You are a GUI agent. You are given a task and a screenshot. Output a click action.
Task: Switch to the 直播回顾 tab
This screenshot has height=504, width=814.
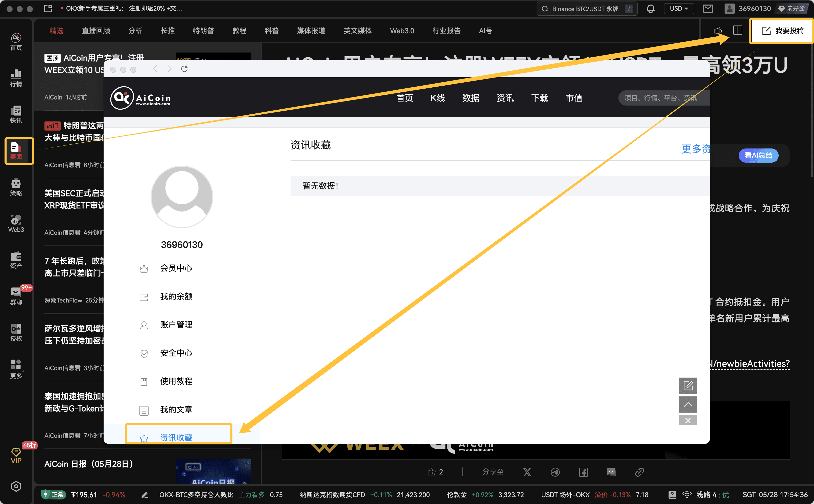pos(96,31)
